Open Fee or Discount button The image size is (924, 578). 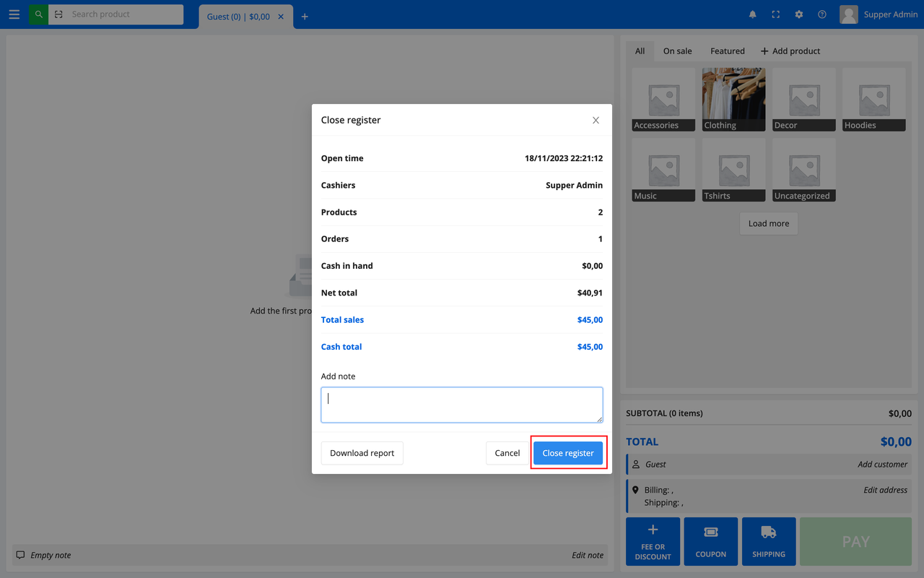pos(653,541)
